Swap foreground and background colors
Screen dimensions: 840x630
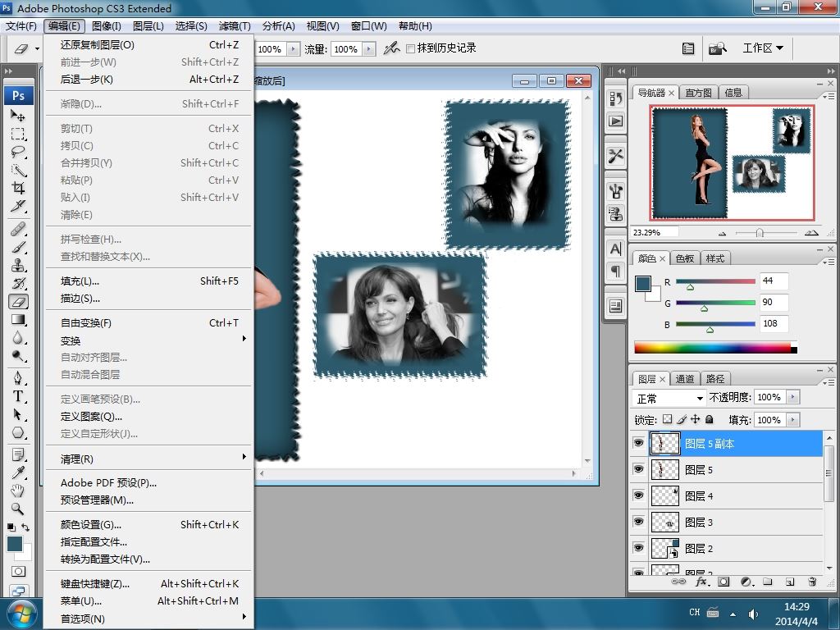point(25,527)
